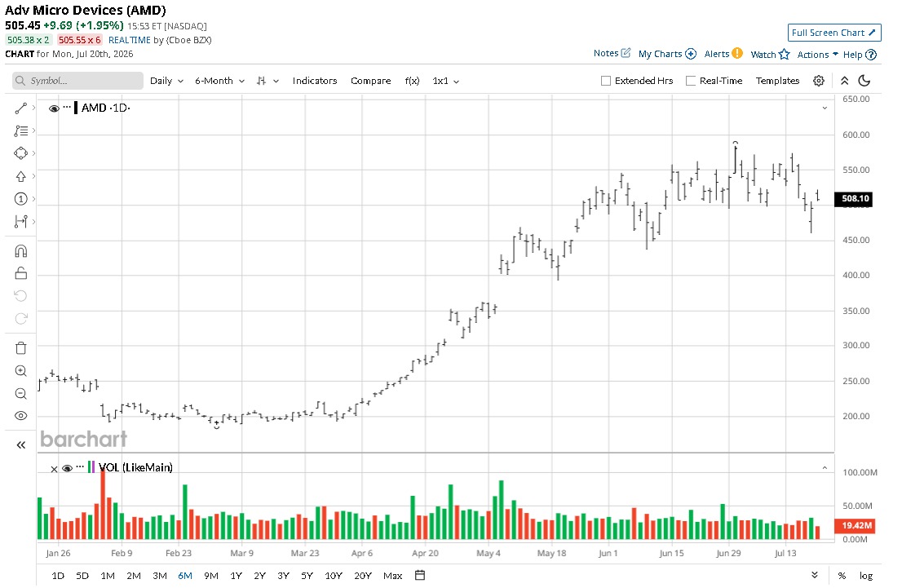Image resolution: width=902 pixels, height=588 pixels.
Task: Toggle percent scale button
Action: click(x=842, y=575)
